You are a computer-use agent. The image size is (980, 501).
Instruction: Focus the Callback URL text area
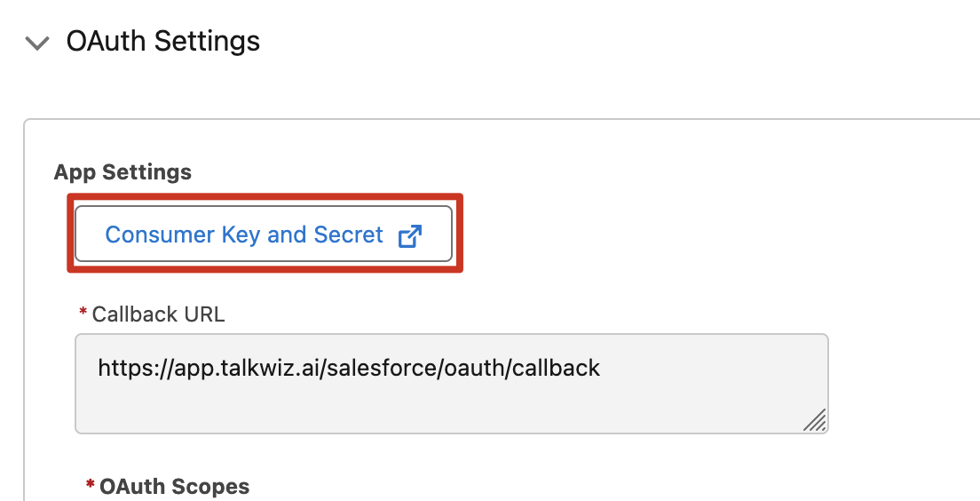coord(451,384)
